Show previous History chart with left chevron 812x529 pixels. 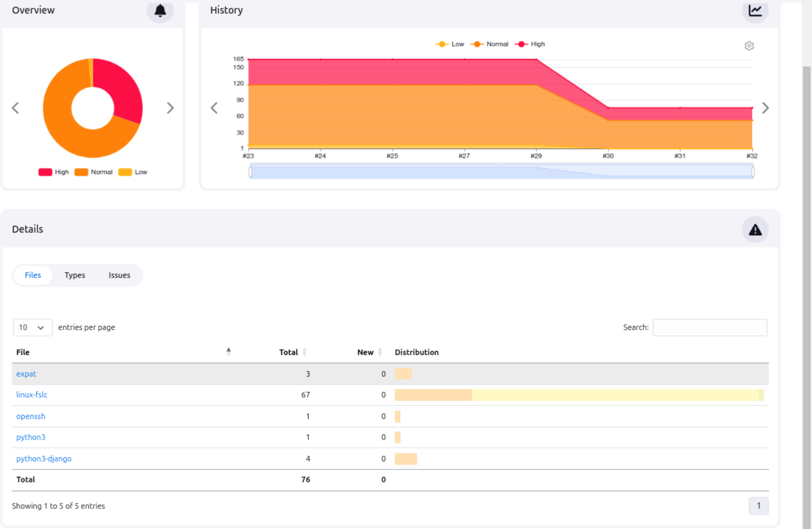(214, 108)
